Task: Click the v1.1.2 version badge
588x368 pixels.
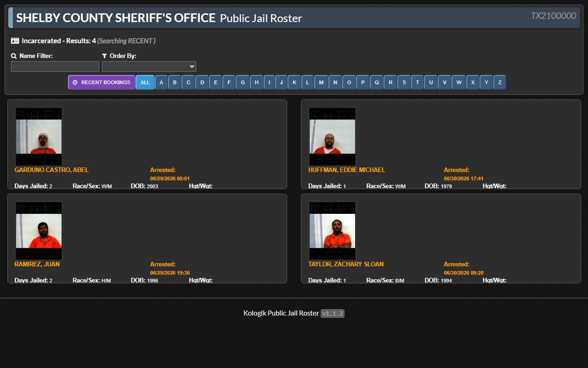Action: tap(333, 313)
